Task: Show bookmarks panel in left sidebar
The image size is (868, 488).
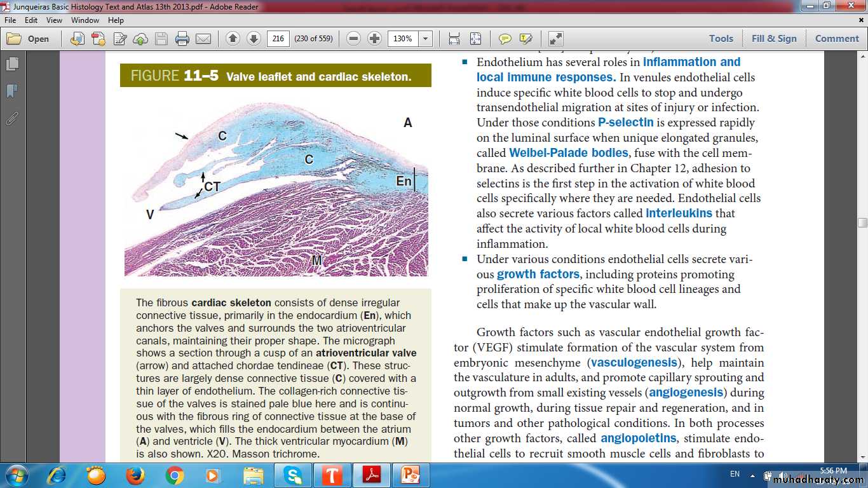Action: (12, 91)
